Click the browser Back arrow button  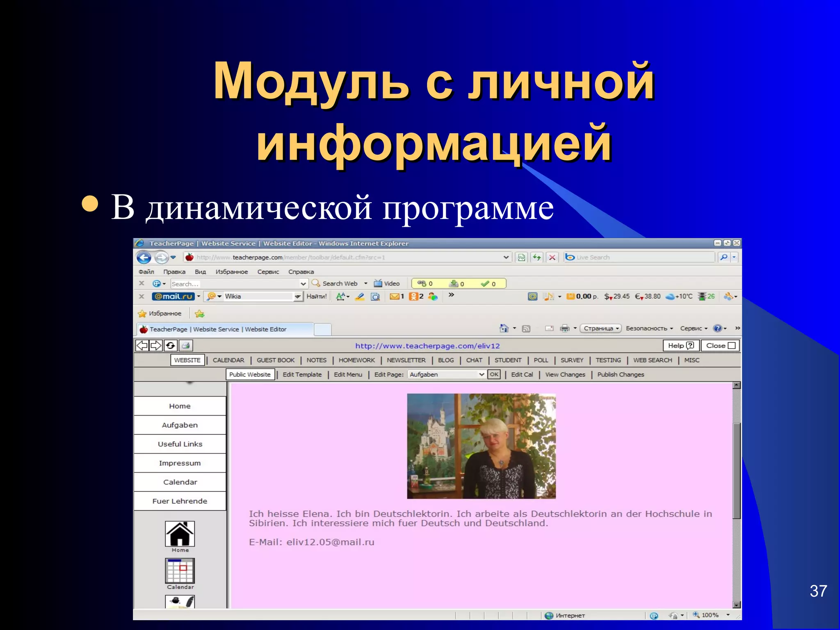[x=144, y=258]
